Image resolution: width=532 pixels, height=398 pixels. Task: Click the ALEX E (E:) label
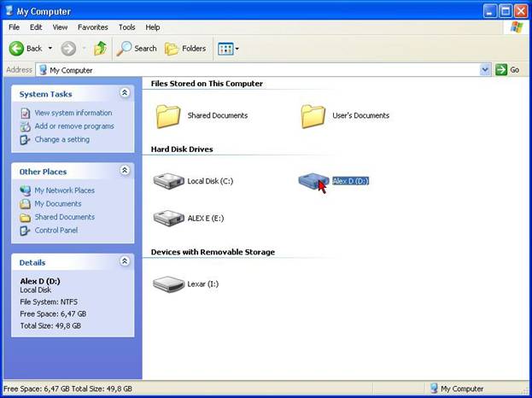pyautogui.click(x=206, y=218)
